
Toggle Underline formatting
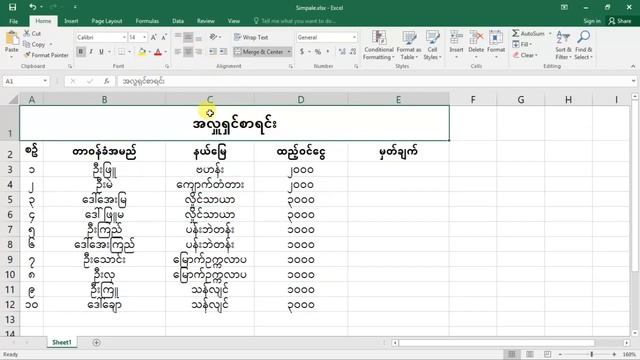coord(101,52)
